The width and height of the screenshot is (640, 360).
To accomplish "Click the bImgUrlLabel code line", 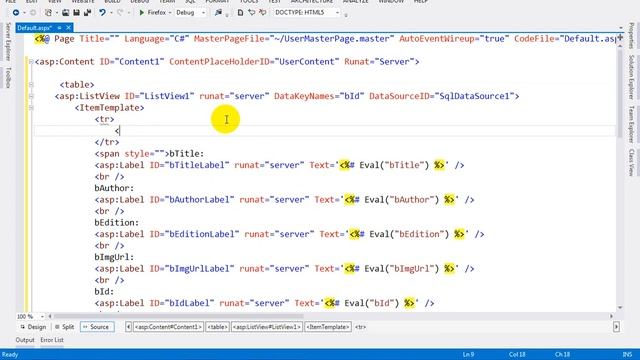I will [284, 269].
